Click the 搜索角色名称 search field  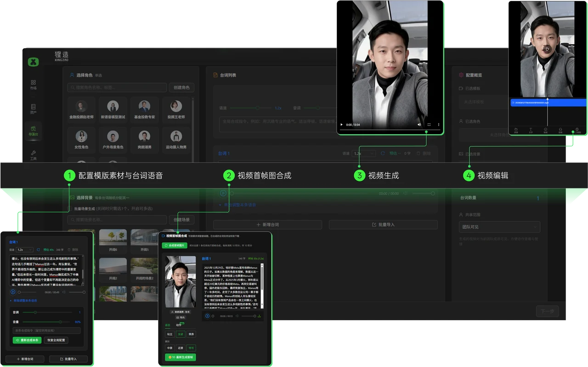(117, 88)
